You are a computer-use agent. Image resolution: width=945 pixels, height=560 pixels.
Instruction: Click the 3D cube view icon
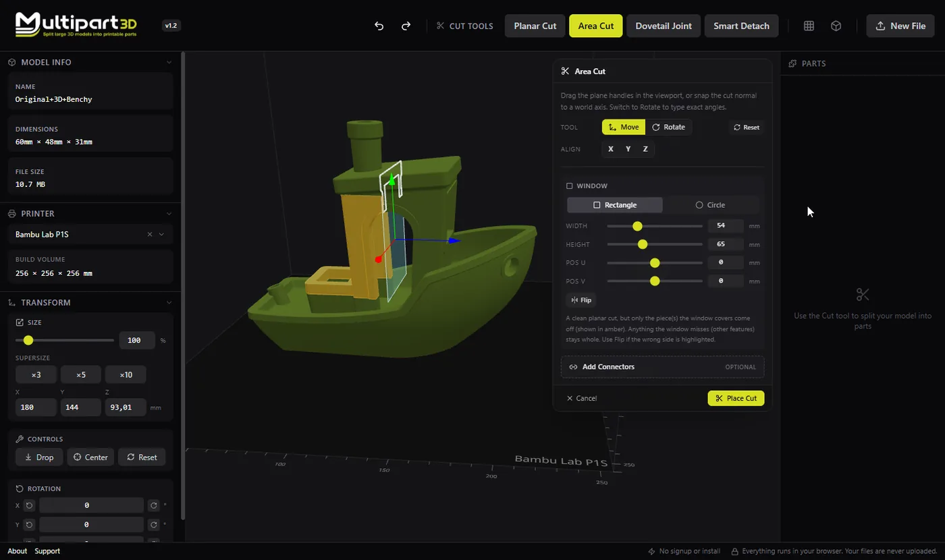click(x=836, y=26)
